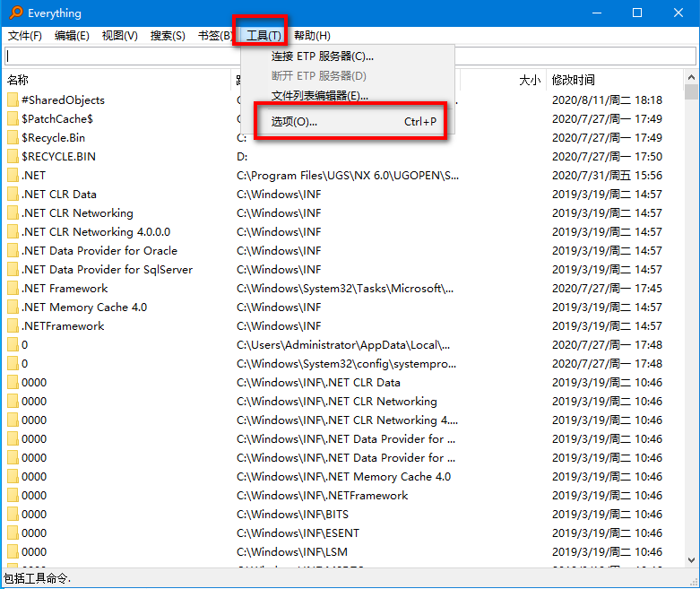
Task: Click path C:\Windows\INF\BITS
Action: coord(292,514)
